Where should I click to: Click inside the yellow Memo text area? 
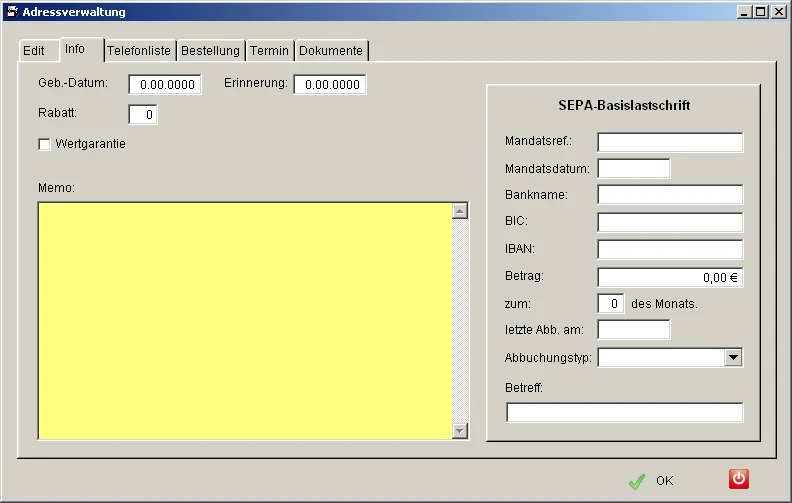tap(245, 321)
